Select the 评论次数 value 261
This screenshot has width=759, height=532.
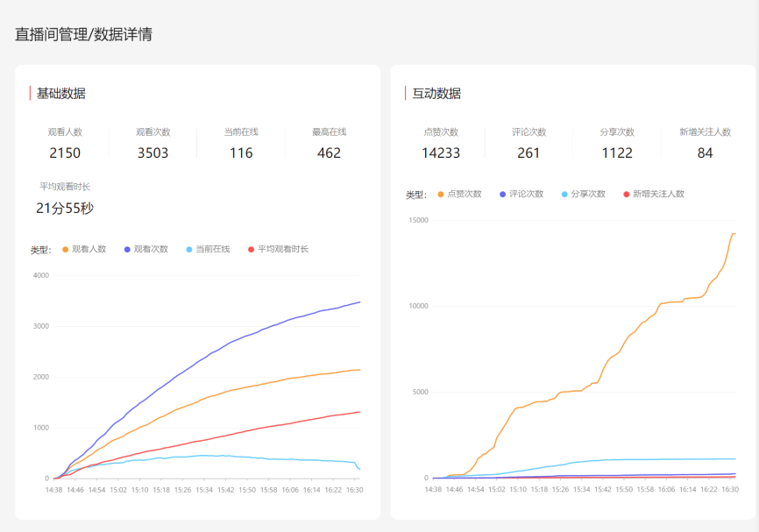[x=528, y=153]
